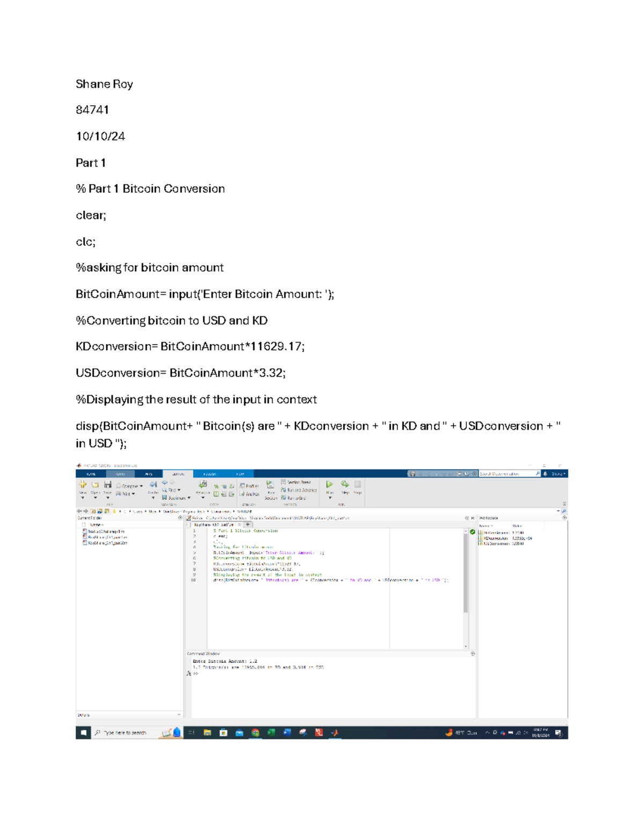This screenshot has width=644, height=834.
Task: Click the New script icon in MATLAB toolstrip
Action: click(83, 484)
